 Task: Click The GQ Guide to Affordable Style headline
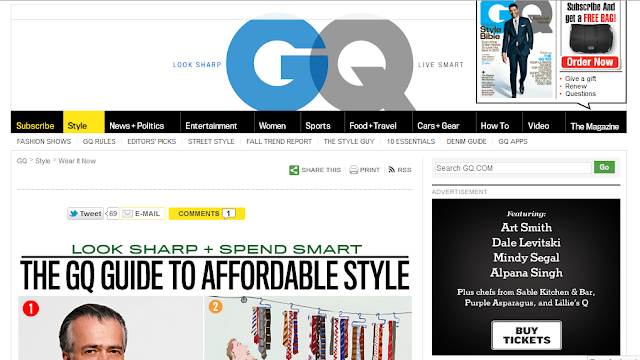[x=215, y=276]
